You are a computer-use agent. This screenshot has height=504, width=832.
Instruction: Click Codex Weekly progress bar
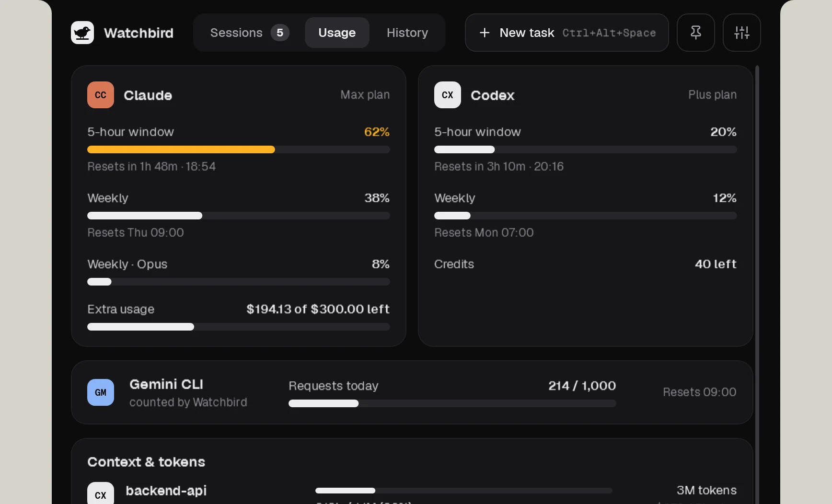(586, 216)
